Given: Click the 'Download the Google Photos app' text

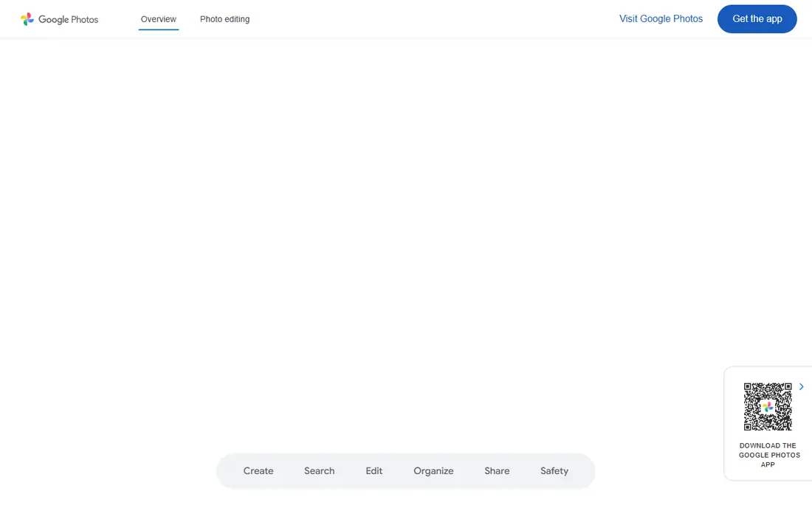Looking at the screenshot, I should (769, 455).
